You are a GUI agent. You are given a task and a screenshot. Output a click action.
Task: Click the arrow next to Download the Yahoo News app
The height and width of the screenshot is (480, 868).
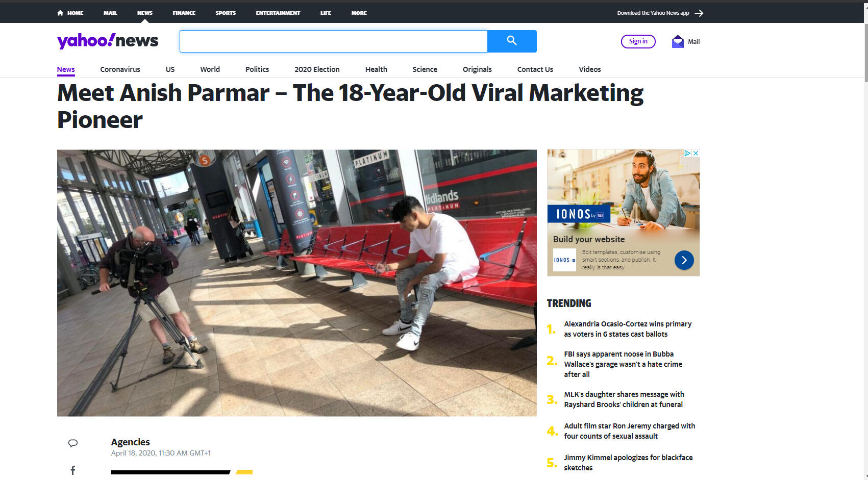pos(699,13)
